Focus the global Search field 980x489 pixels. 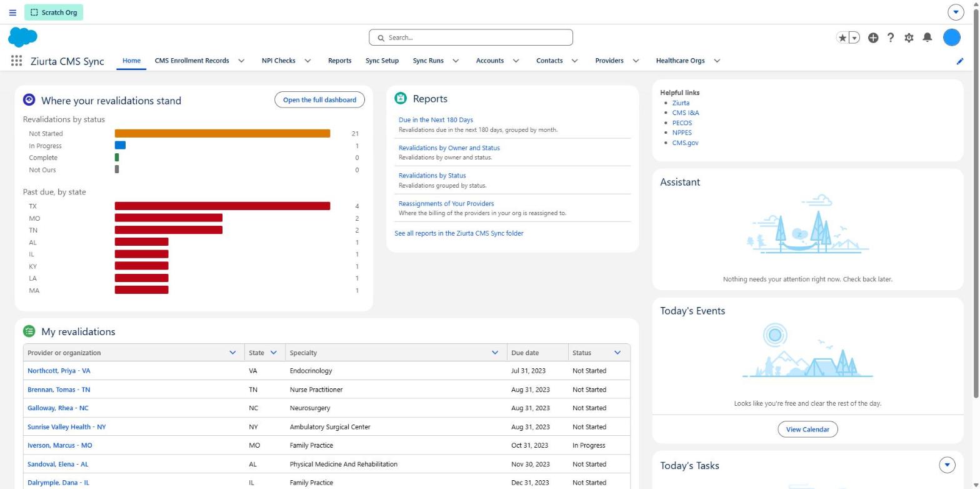[x=471, y=38]
